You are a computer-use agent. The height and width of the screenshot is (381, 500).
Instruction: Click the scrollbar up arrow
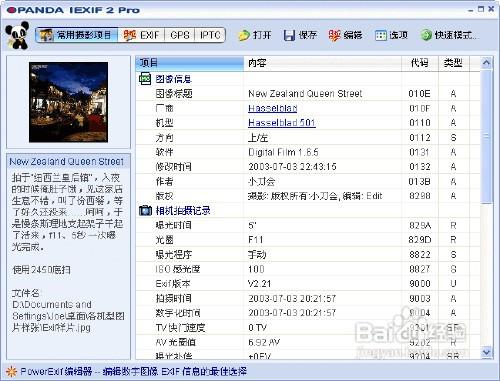click(x=486, y=63)
